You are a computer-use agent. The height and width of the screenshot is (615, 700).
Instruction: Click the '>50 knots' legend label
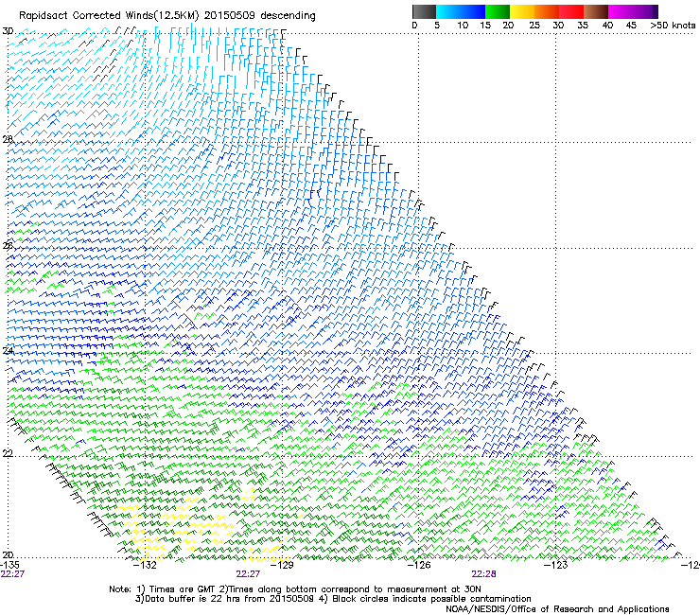(x=673, y=26)
